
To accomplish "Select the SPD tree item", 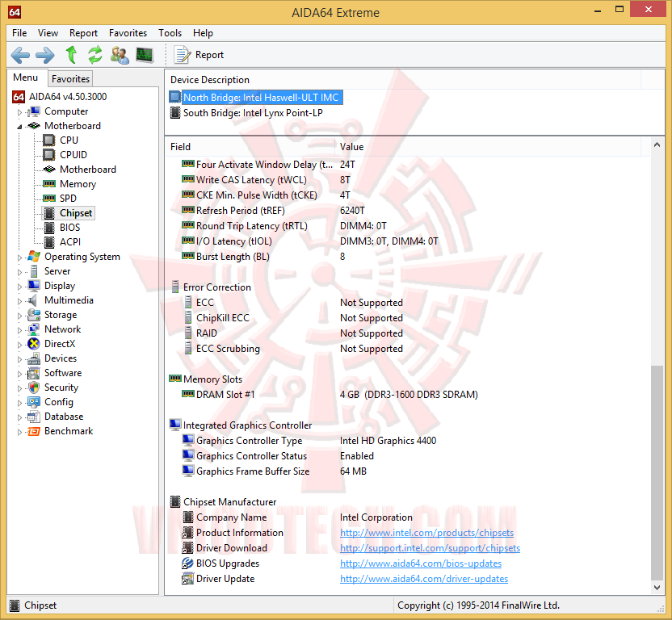I will [68, 199].
